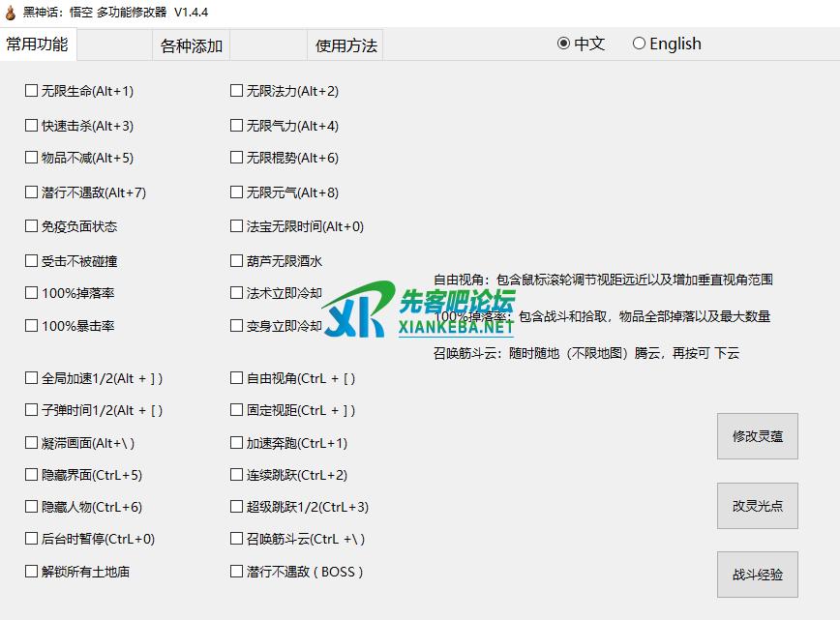Check 潜行不遇敌 (BOSS) option

click(237, 572)
